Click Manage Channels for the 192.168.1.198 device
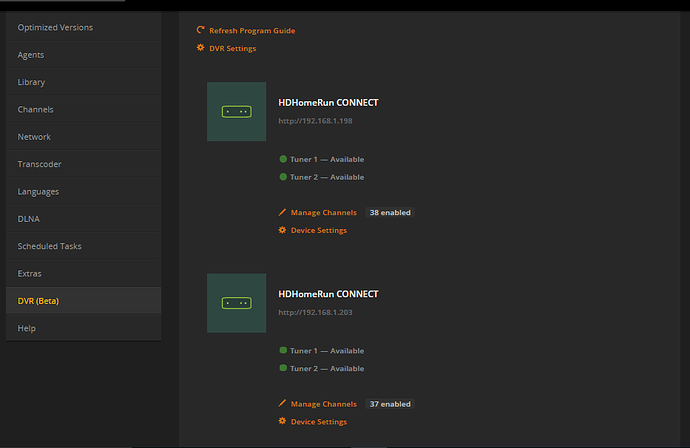 [x=323, y=213]
